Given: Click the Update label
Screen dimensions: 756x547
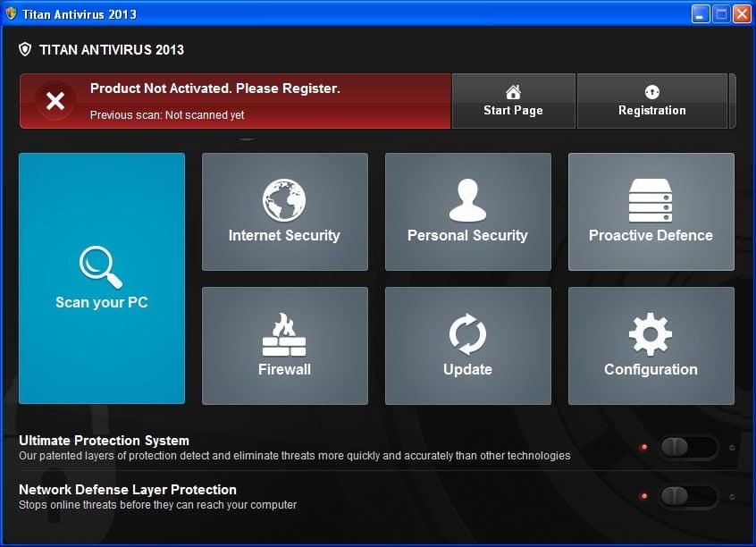Looking at the screenshot, I should 467,369.
